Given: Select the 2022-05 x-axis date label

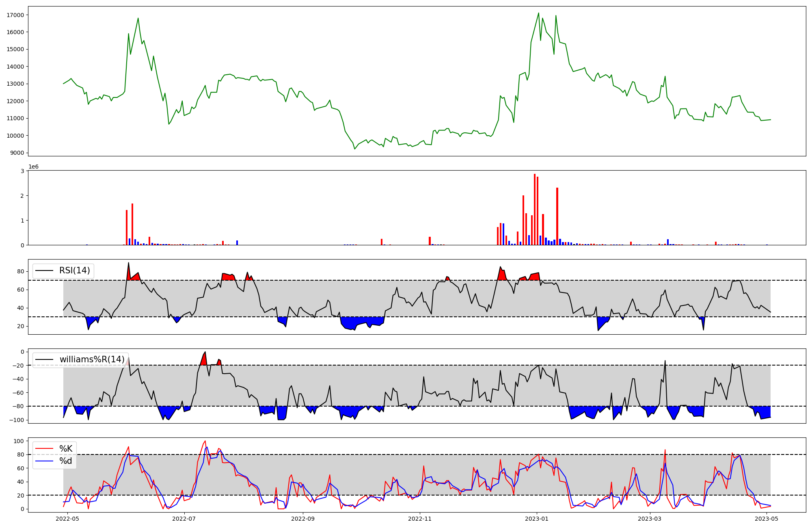Looking at the screenshot, I should 67,519.
